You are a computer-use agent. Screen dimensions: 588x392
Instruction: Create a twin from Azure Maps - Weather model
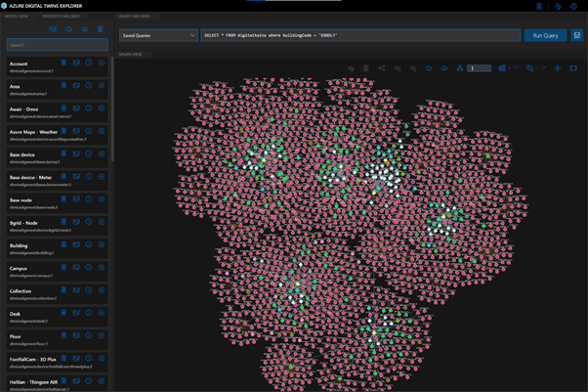pos(102,131)
